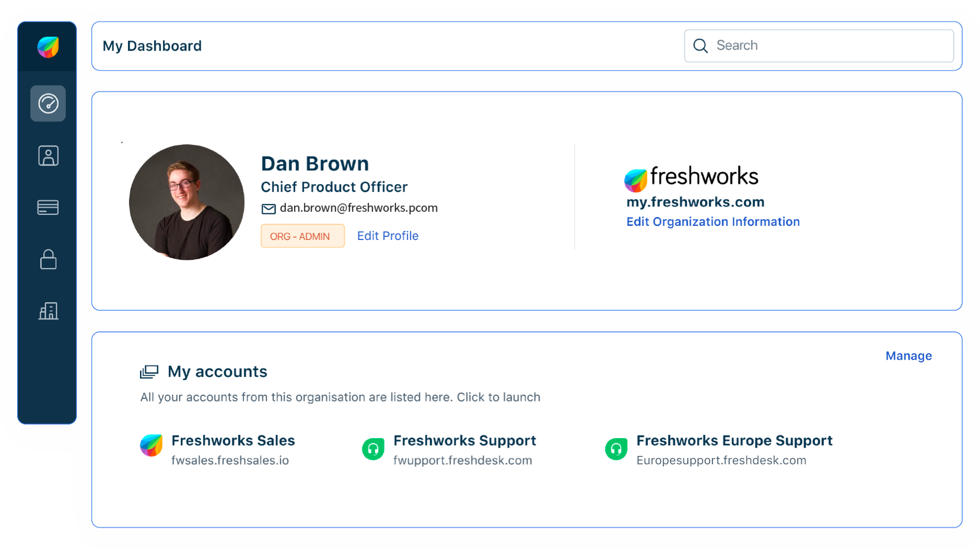Click the Manage accounts link
Image resolution: width=980 pixels, height=549 pixels.
[908, 356]
